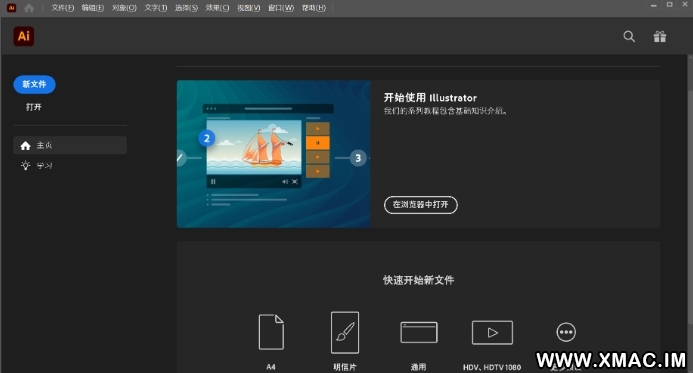The width and height of the screenshot is (693, 373).
Task: Click the 明信片 preset label
Action: [x=345, y=367]
